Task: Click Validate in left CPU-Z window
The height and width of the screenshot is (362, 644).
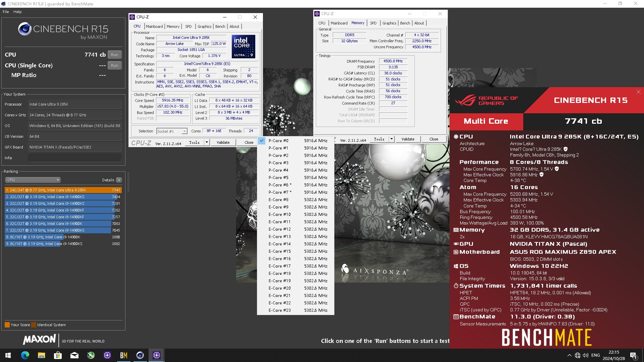Action: click(x=223, y=142)
